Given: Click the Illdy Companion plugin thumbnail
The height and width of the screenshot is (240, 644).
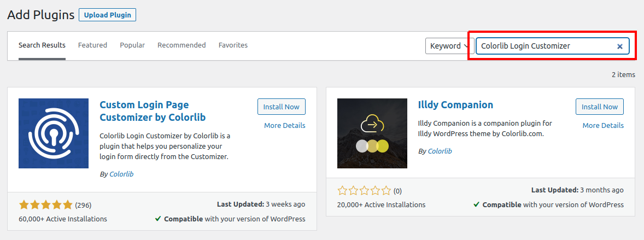Looking at the screenshot, I should (372, 133).
